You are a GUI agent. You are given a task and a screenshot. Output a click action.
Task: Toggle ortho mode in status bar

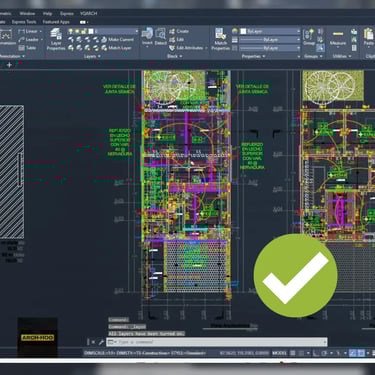[x=315, y=353]
